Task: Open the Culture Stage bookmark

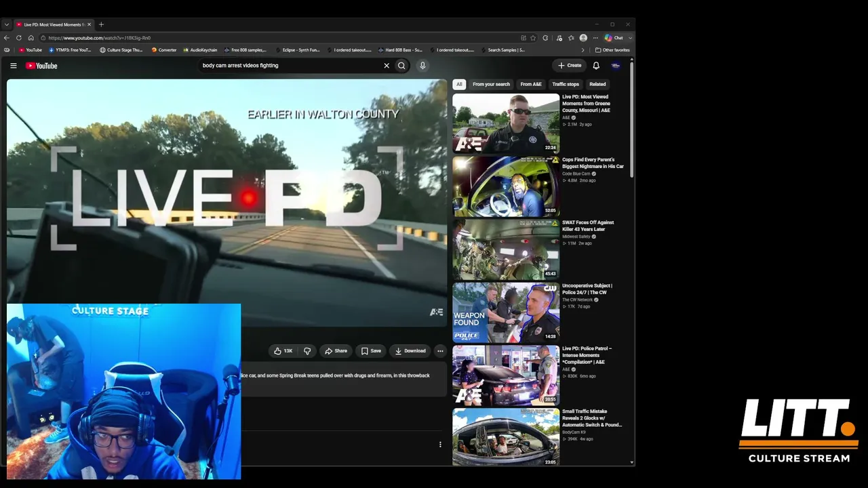Action: (x=121, y=50)
